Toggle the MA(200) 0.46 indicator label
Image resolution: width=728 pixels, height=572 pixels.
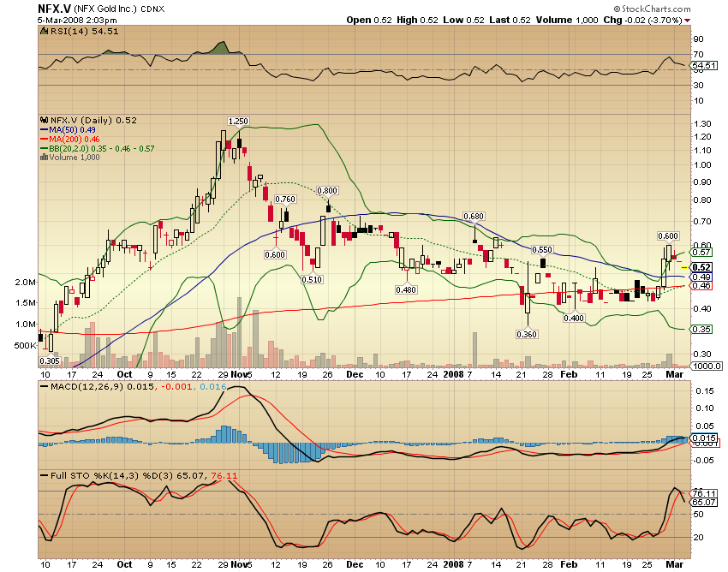tap(77, 140)
